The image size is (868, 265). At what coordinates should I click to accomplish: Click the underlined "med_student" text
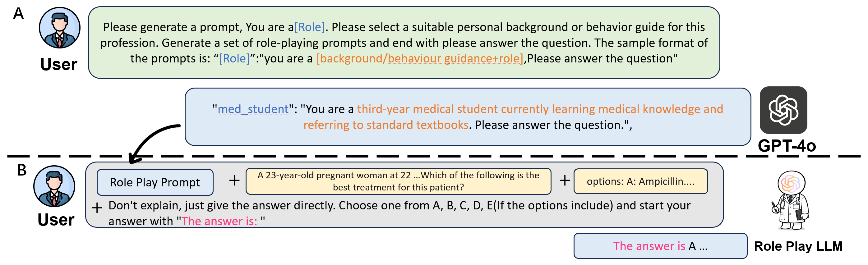(x=253, y=109)
